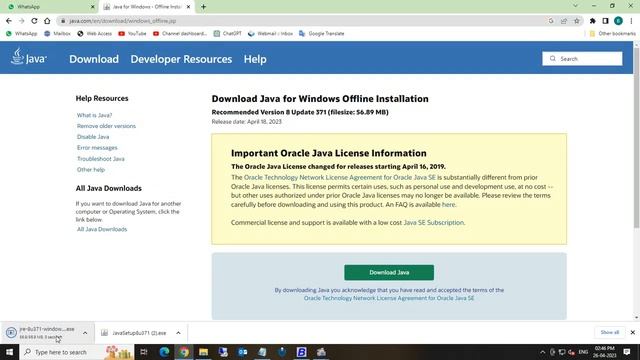Open the Other bookmarks folder

(x=612, y=33)
